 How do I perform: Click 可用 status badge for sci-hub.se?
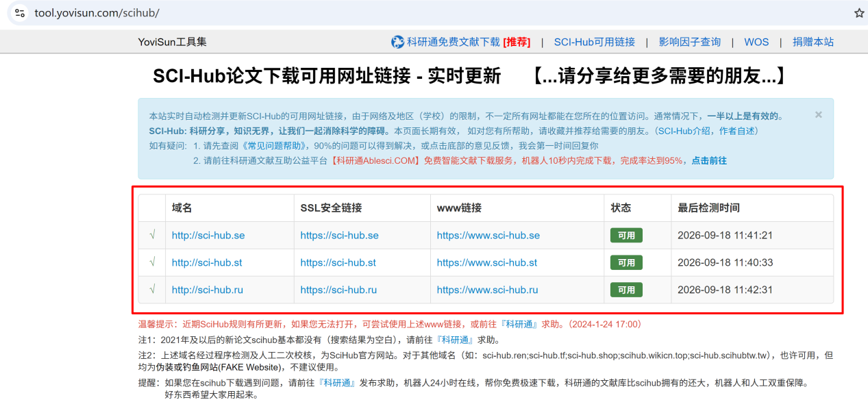click(626, 236)
